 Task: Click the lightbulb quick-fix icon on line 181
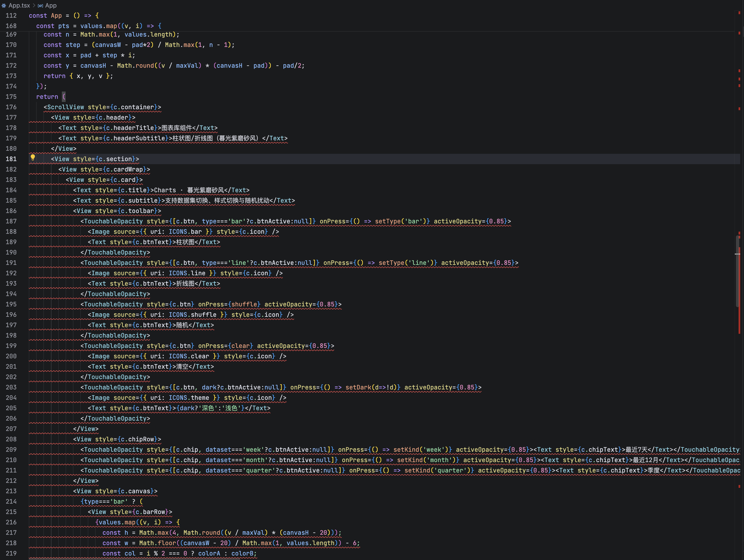pos(33,157)
